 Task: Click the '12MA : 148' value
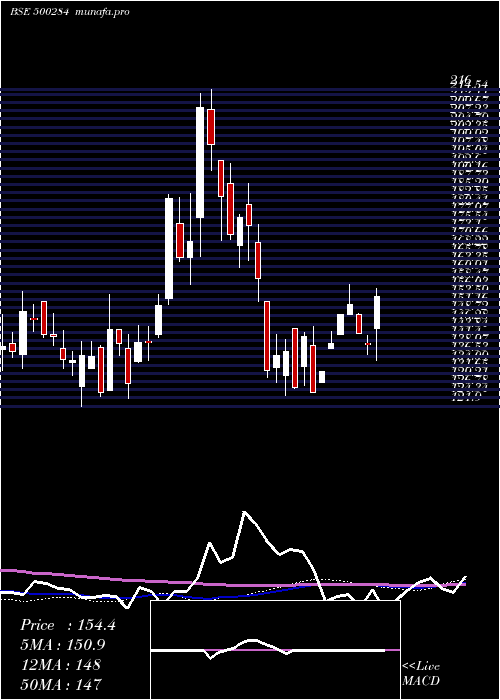coord(62,665)
